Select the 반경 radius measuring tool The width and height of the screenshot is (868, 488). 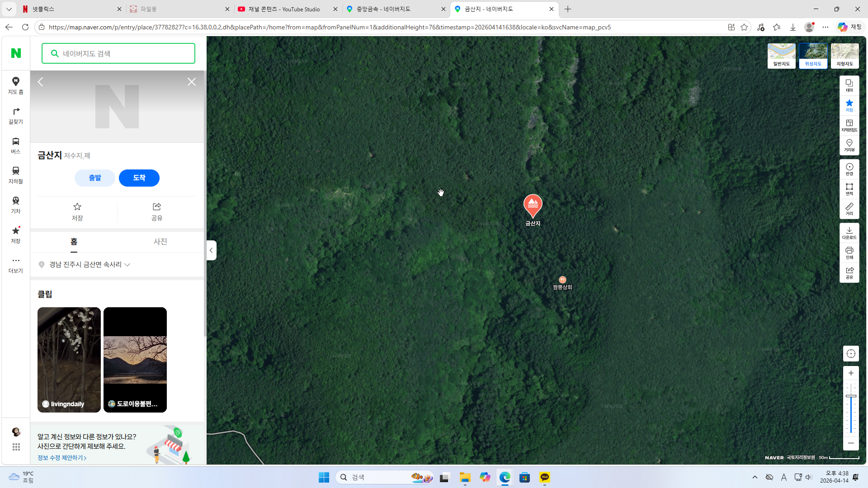point(849,169)
